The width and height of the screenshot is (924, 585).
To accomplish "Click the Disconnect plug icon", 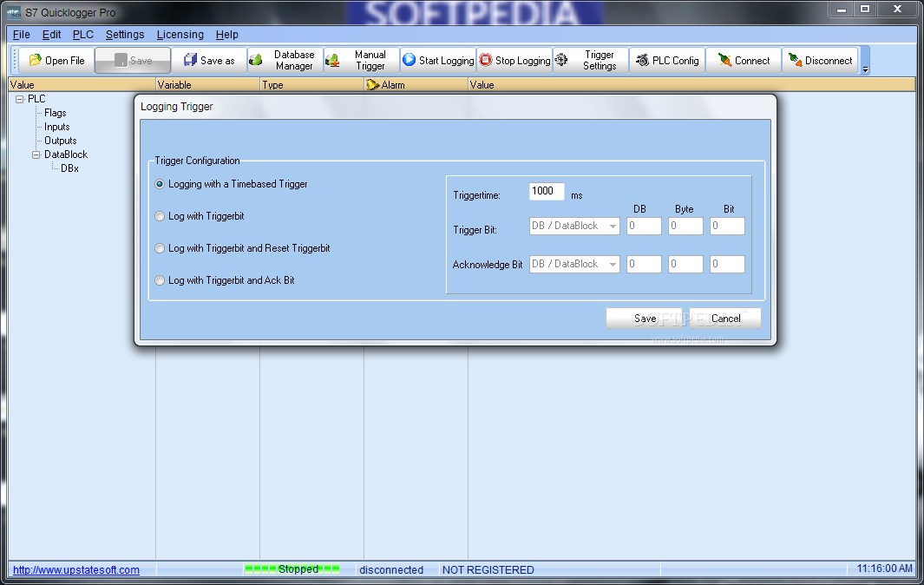I will point(796,60).
